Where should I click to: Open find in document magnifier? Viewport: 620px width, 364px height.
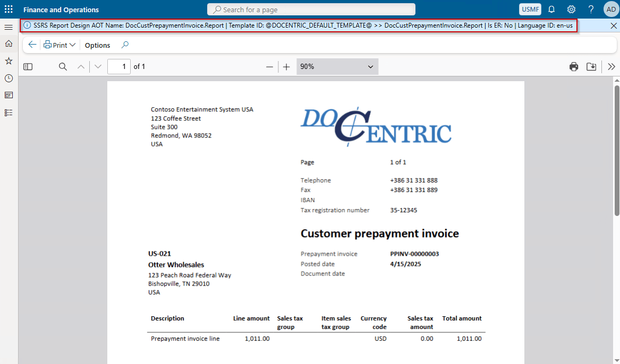63,67
